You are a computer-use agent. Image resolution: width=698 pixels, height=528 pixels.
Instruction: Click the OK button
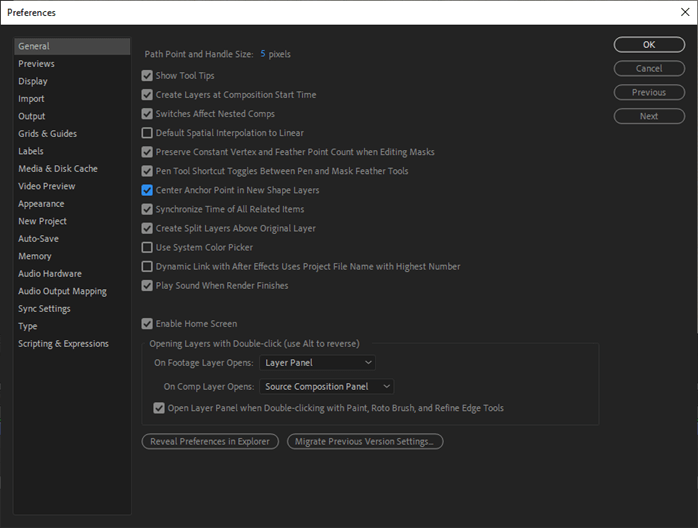click(649, 45)
